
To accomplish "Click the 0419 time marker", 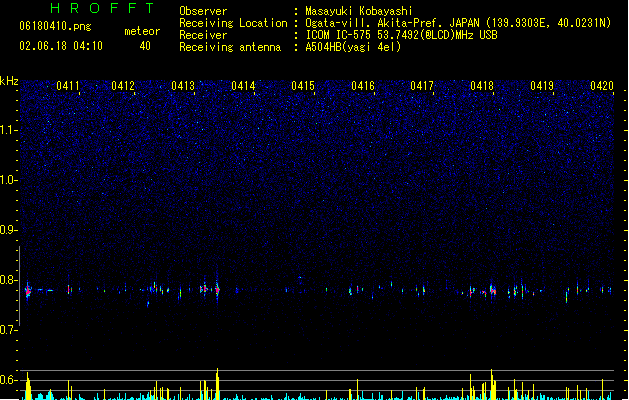I will tap(542, 86).
